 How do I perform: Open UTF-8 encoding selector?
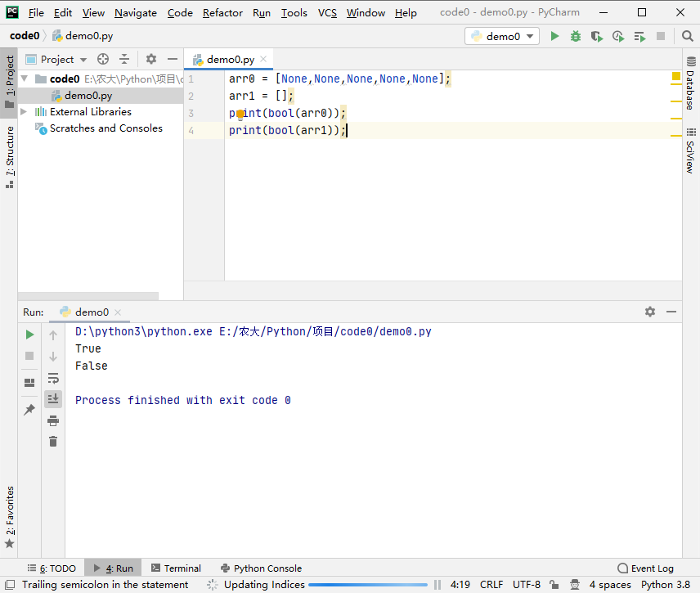[527, 585]
